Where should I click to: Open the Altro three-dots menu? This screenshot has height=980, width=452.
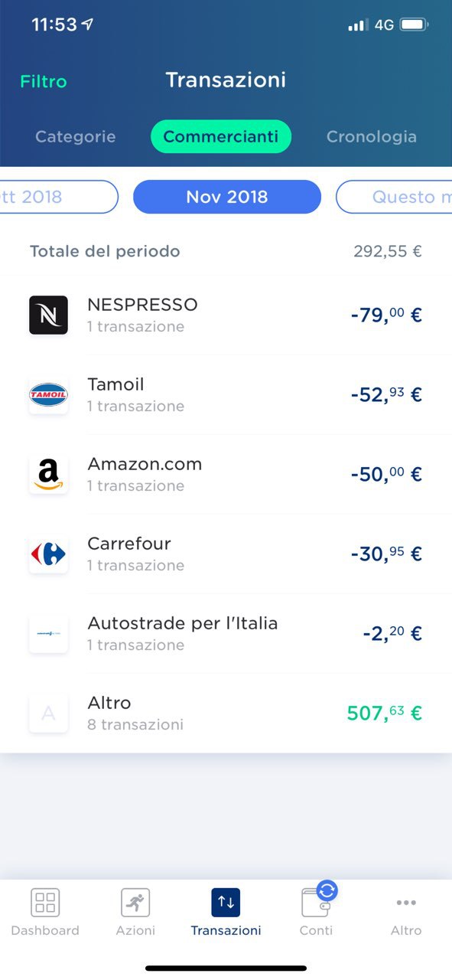406,903
